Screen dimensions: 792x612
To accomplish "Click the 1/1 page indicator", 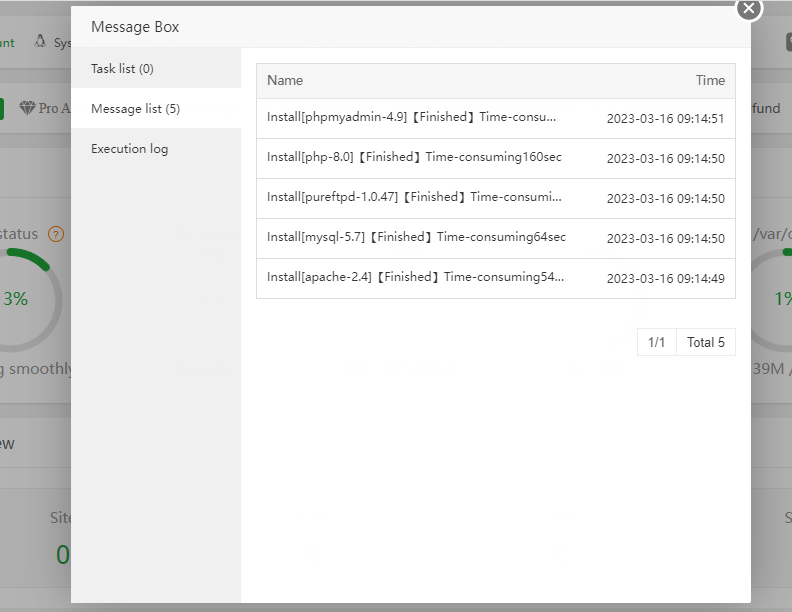I will click(656, 343).
